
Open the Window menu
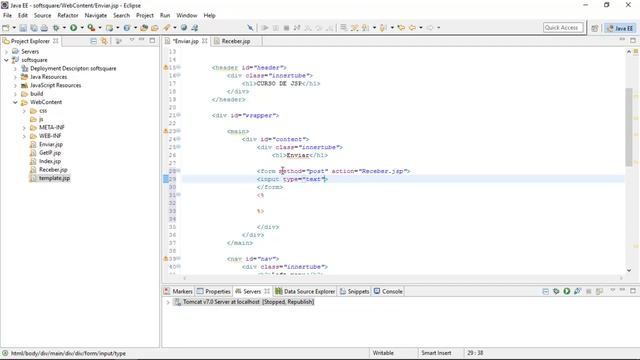[x=187, y=16]
